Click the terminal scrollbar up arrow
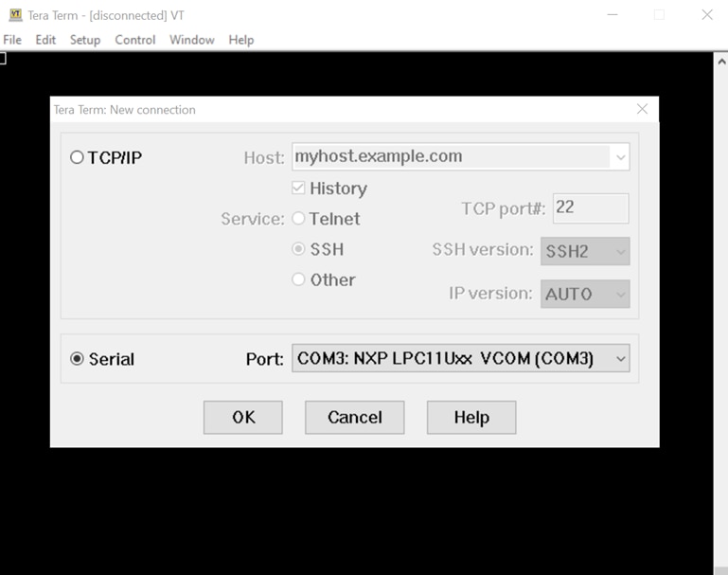 [x=721, y=62]
